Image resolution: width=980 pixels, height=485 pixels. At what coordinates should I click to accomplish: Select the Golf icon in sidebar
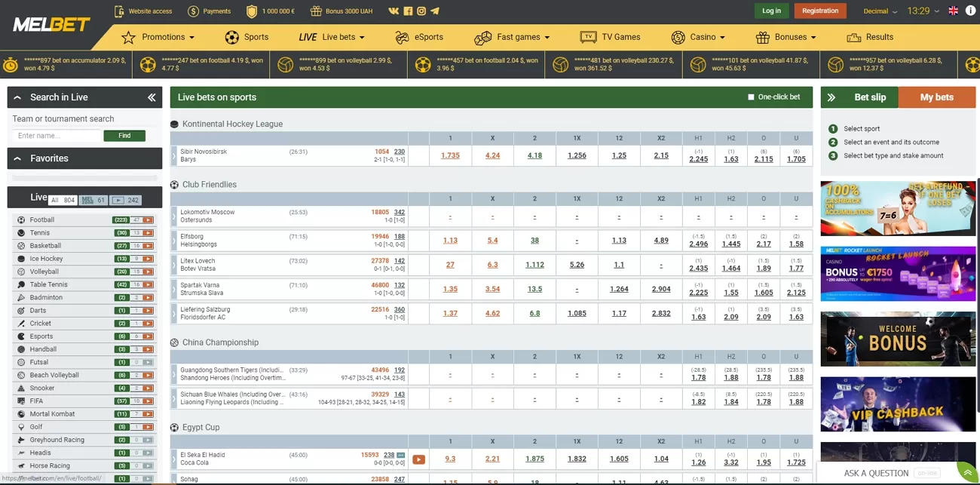point(21,427)
